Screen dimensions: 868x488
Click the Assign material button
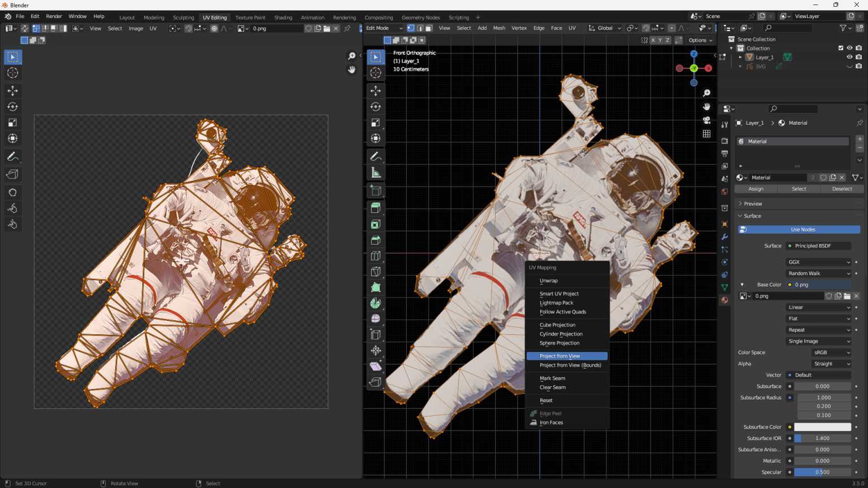coord(756,189)
